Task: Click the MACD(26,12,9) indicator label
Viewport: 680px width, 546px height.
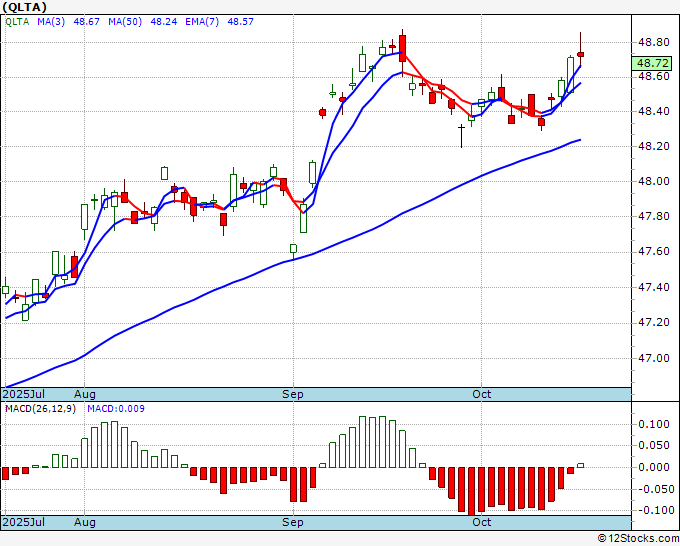Action: pyautogui.click(x=40, y=409)
